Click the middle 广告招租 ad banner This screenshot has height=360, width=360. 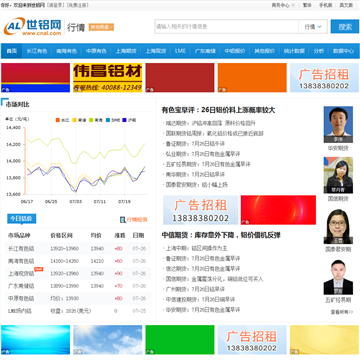tap(201, 210)
